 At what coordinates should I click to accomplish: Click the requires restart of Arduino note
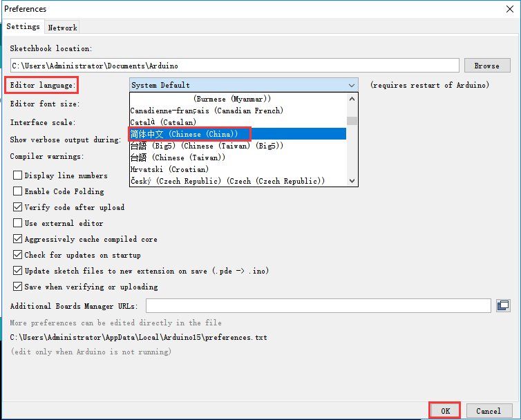click(x=430, y=85)
